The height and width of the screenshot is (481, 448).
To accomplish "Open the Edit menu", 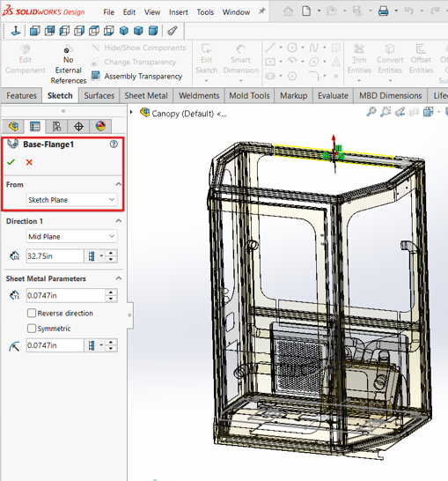I will pyautogui.click(x=129, y=12).
